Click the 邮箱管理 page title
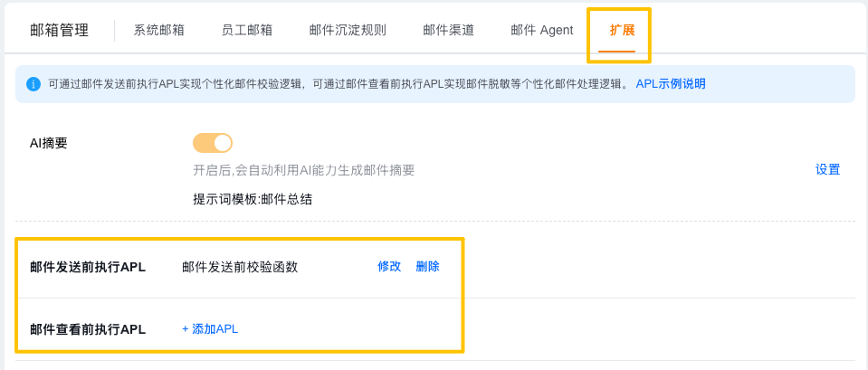Viewport: 868px width, 370px height. [x=59, y=31]
